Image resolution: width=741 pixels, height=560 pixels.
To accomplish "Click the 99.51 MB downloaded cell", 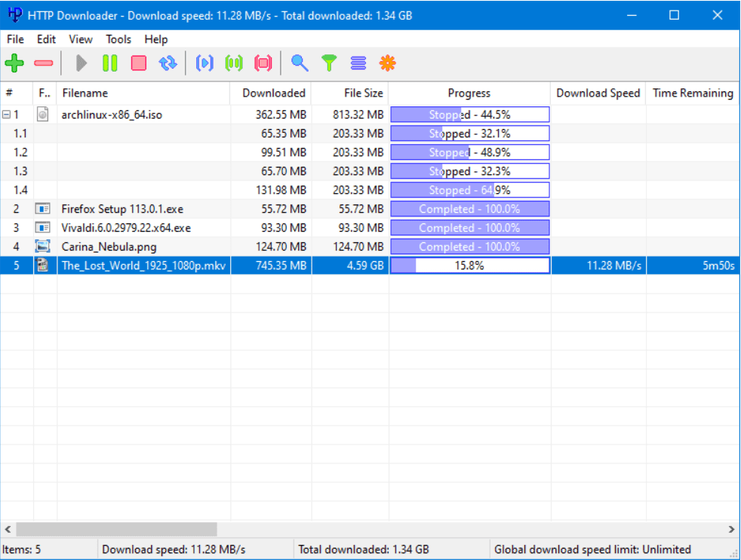I will 271,152.
